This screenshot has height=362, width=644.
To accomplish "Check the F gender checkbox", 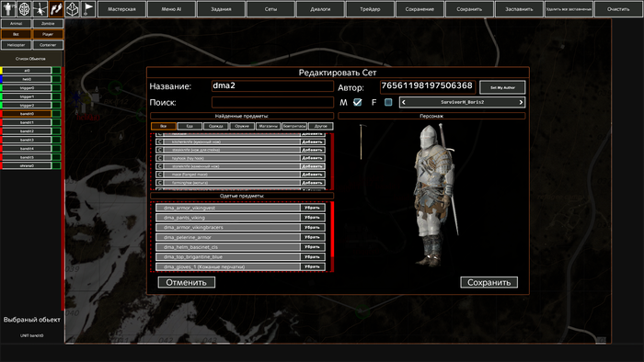I will coord(388,102).
